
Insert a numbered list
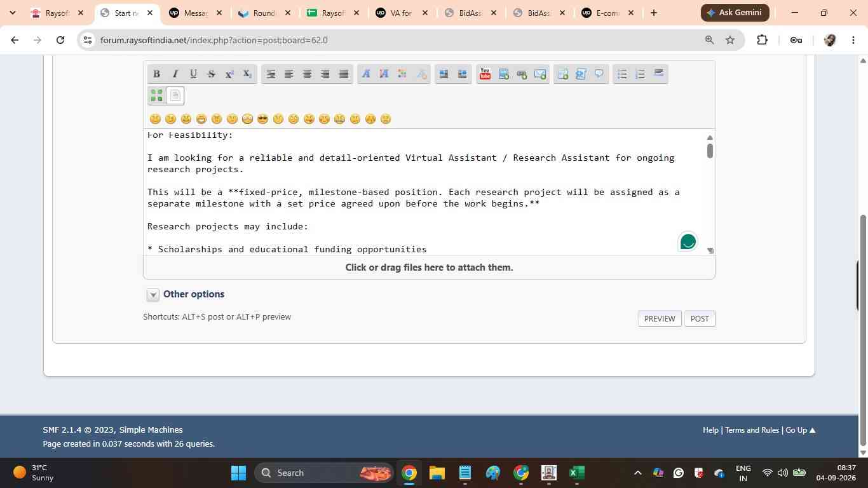pos(641,74)
